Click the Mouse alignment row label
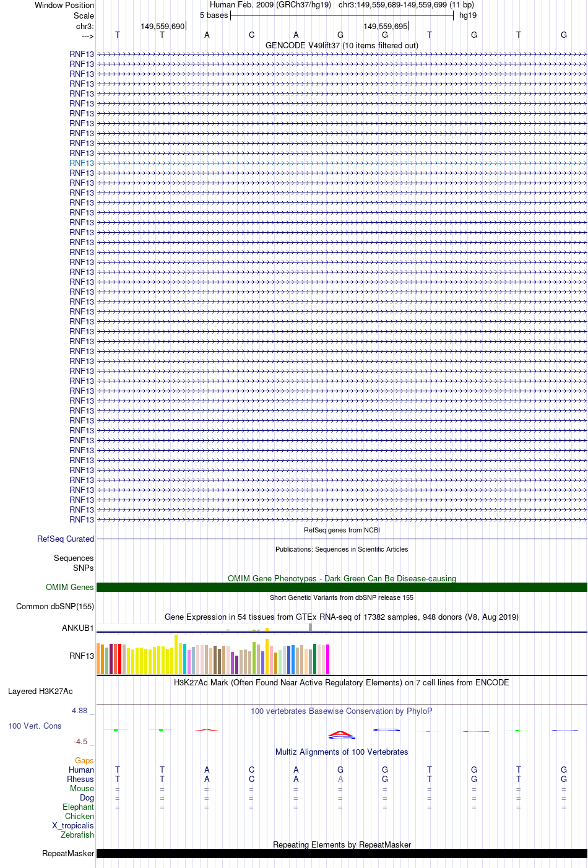 coord(82,788)
